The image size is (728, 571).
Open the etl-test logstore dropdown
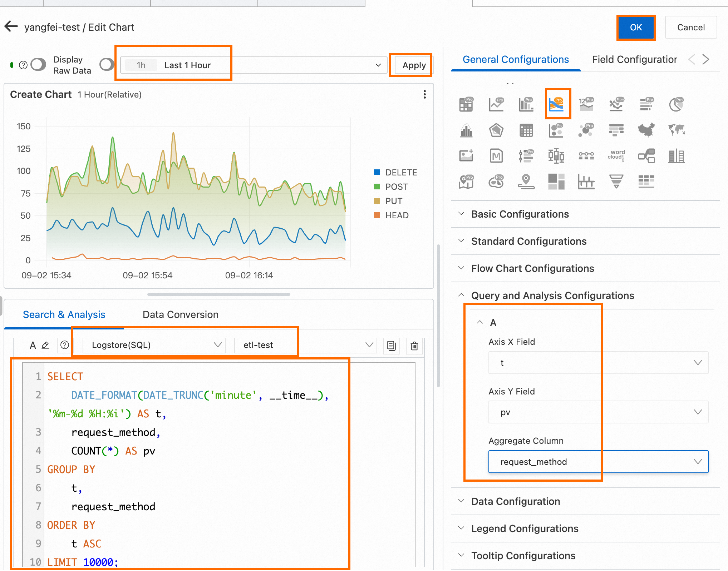305,345
